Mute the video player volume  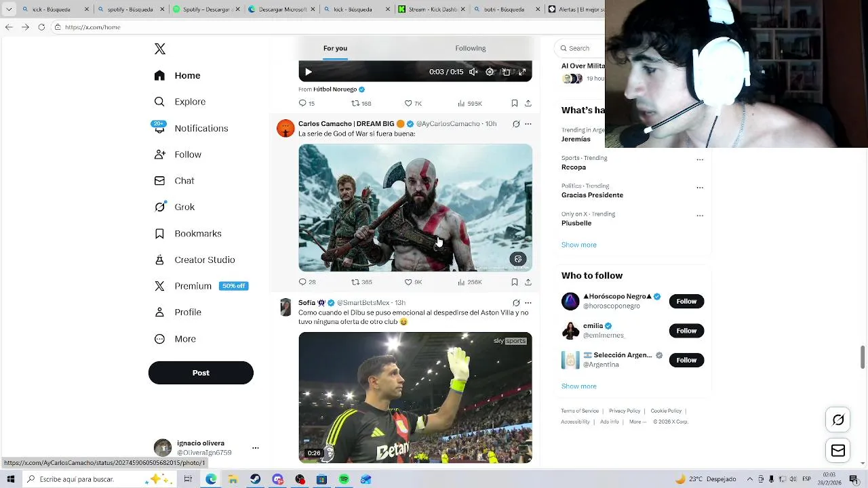[473, 72]
